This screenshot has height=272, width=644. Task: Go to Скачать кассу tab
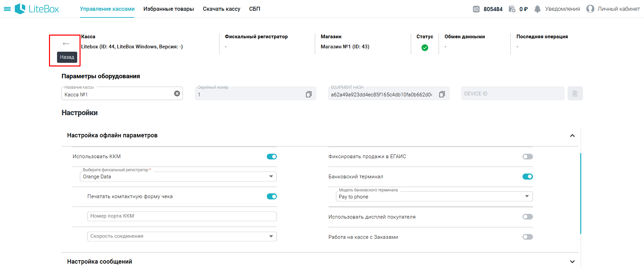point(221,9)
